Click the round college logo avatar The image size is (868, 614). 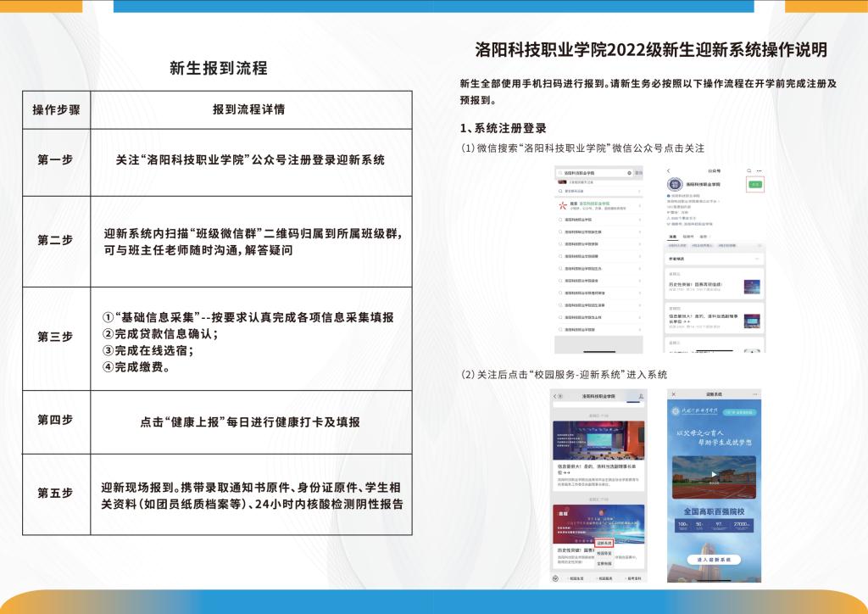click(x=676, y=184)
